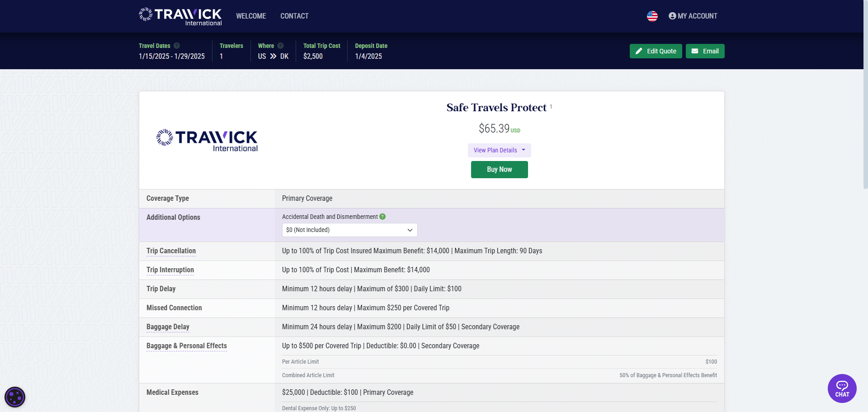Viewport: 868px width, 412px height.
Task: Click the travel dates 1/15/2025 - 1/29/2025
Action: (x=172, y=57)
